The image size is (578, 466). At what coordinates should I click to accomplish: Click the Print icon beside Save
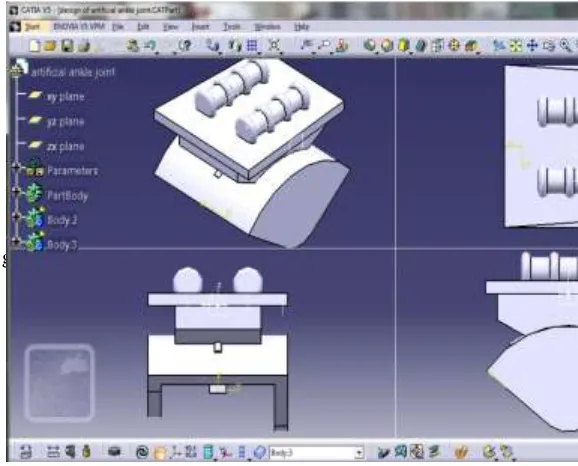click(84, 46)
